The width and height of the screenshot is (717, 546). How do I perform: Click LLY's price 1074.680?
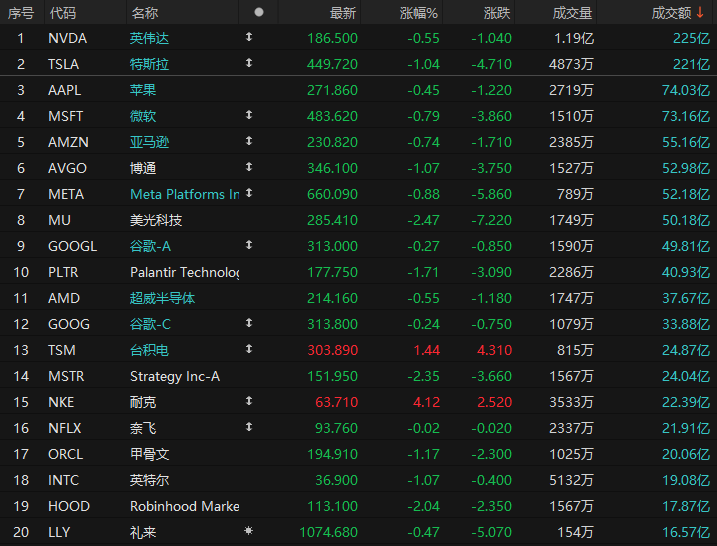click(328, 533)
